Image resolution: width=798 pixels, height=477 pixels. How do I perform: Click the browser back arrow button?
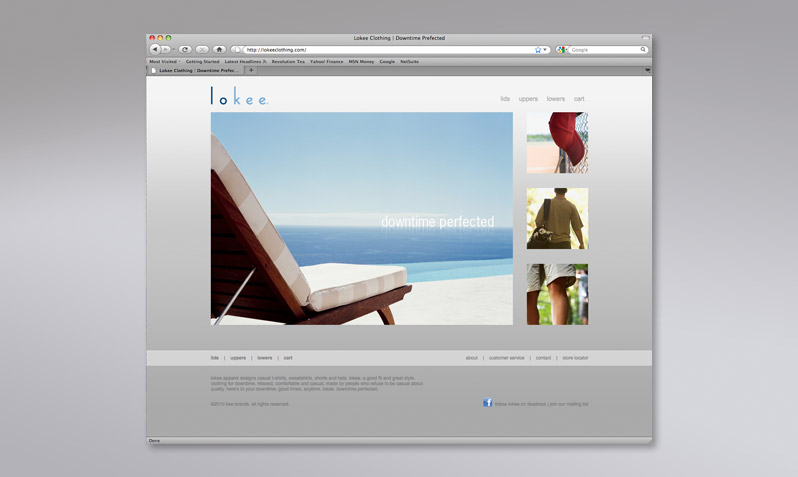155,49
